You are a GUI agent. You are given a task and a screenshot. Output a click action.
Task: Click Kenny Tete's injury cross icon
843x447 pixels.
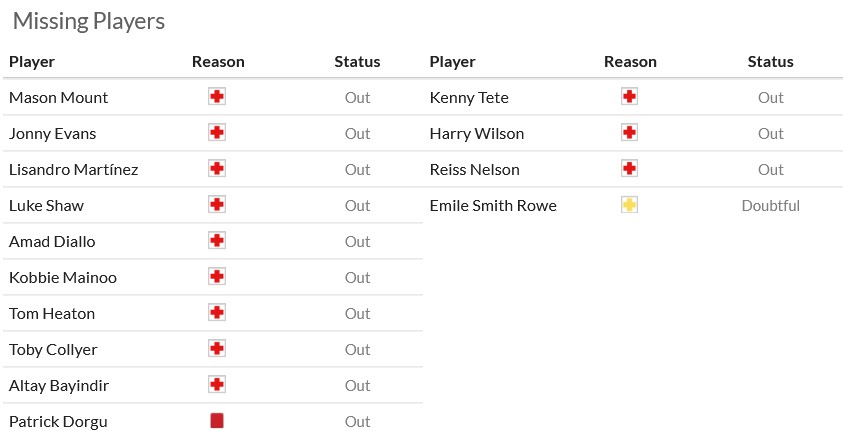[x=629, y=97]
